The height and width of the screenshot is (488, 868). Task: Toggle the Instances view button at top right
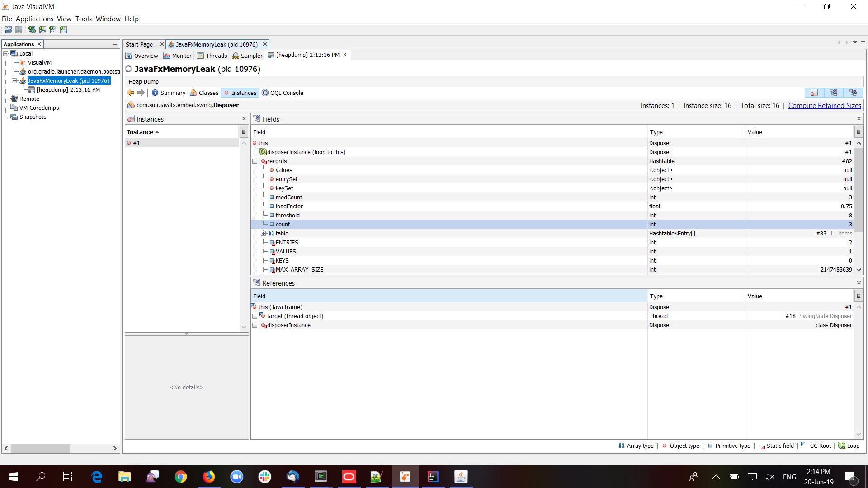[814, 93]
